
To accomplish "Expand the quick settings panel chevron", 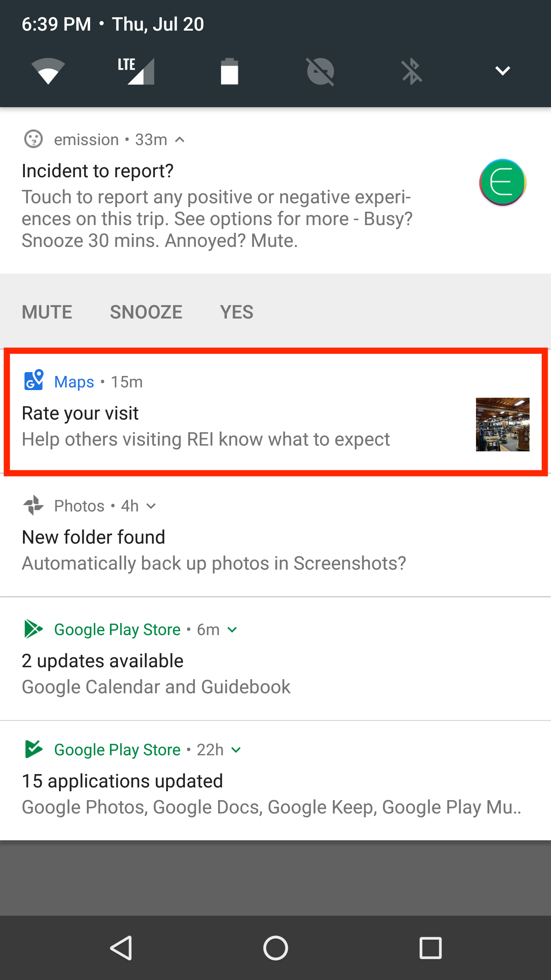I will pyautogui.click(x=502, y=71).
